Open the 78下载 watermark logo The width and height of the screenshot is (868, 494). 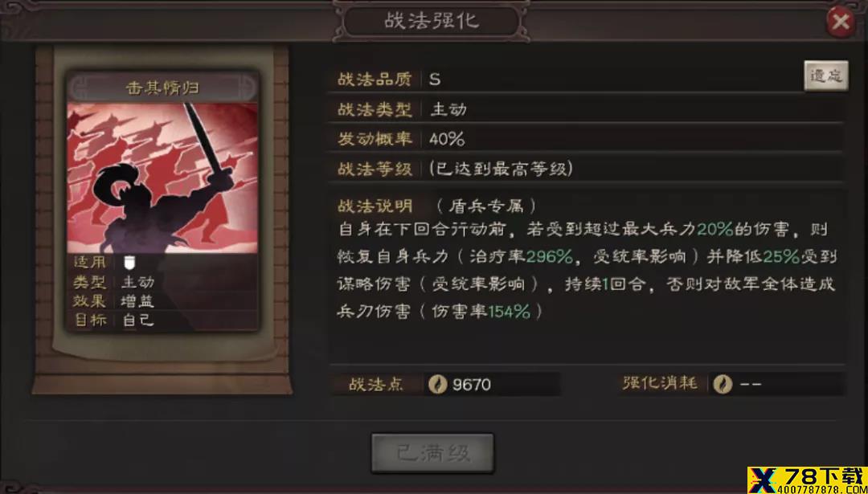(x=807, y=480)
